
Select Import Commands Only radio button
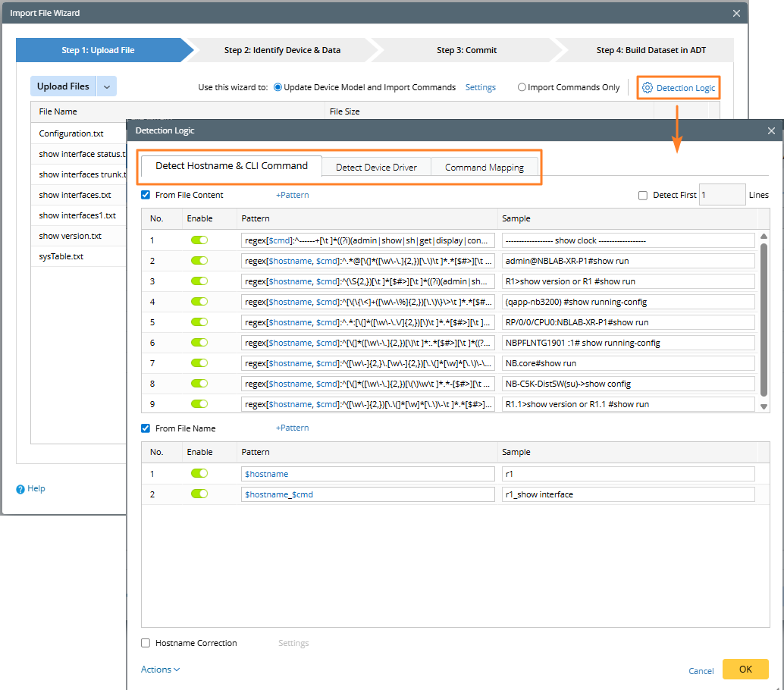tap(522, 87)
